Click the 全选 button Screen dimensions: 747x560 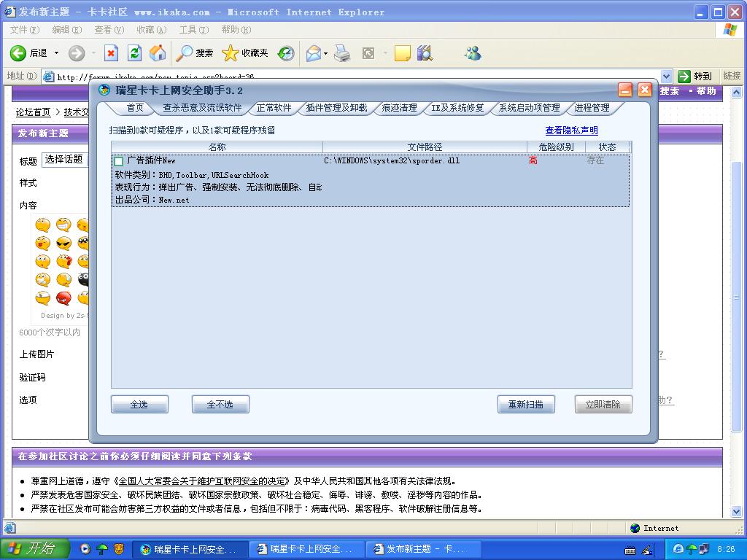139,404
